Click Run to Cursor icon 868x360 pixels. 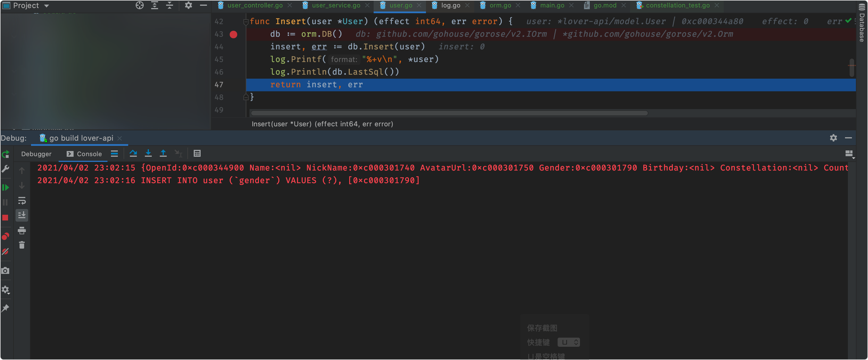pos(178,154)
